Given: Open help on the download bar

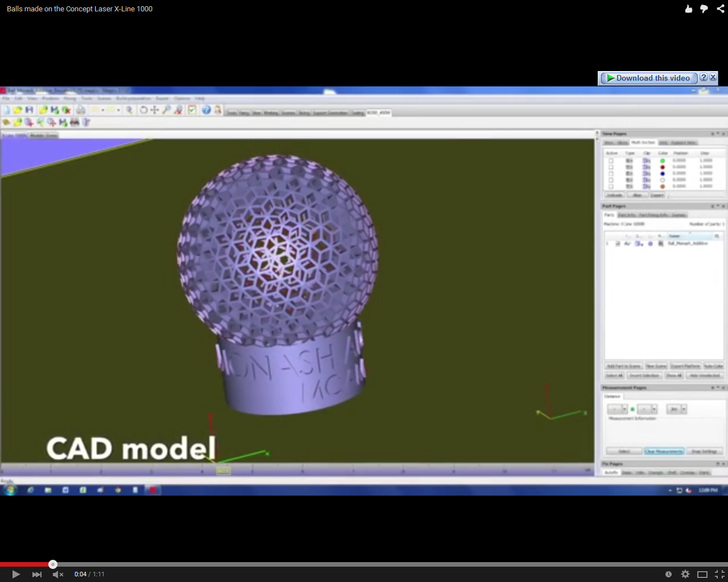Looking at the screenshot, I should pos(704,77).
